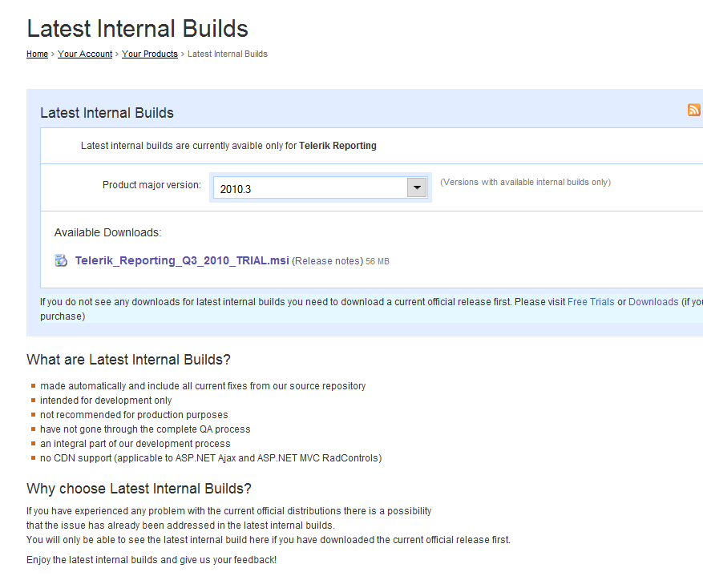Click the bullet marker beside 'no CDN support'
Screen dimensions: 703x588
[33, 458]
